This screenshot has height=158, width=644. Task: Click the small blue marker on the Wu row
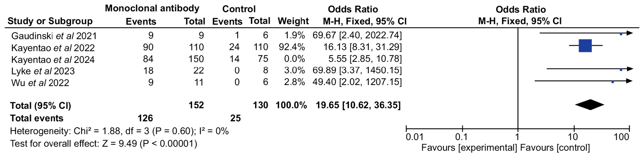click(612, 82)
